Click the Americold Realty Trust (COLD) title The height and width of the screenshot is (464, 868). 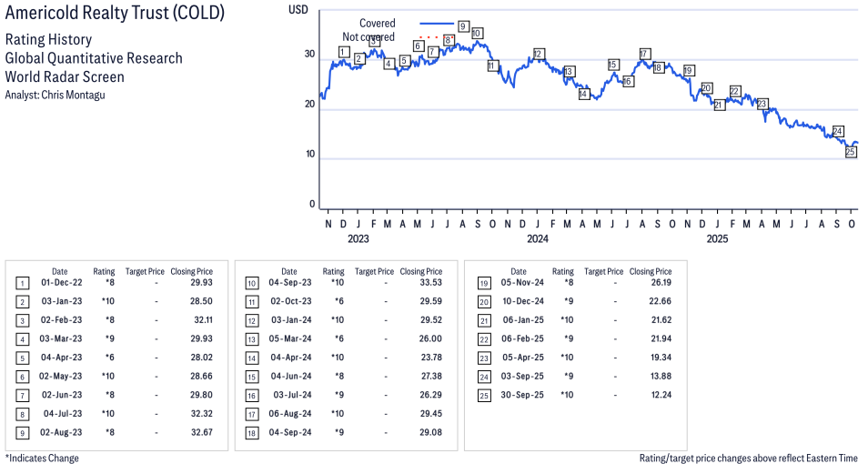coord(115,15)
